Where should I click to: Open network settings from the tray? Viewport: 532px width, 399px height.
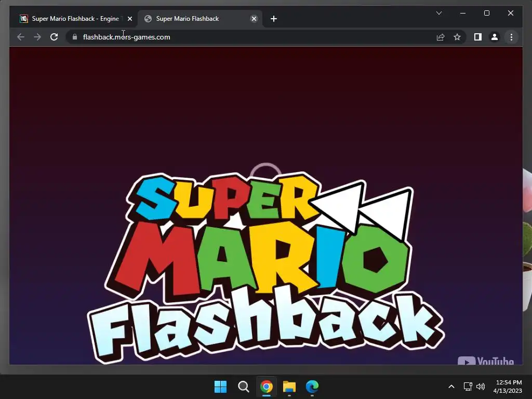(468, 387)
